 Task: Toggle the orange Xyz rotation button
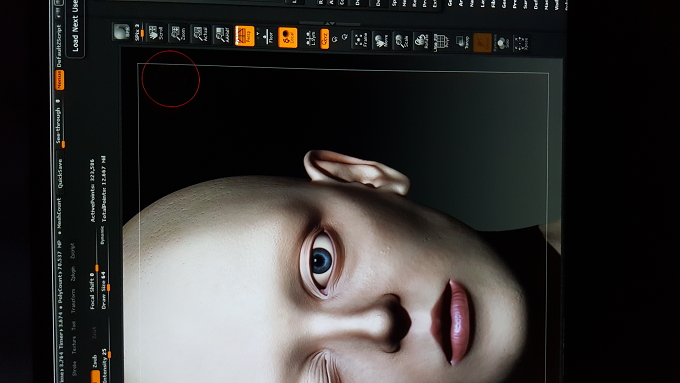coord(324,39)
